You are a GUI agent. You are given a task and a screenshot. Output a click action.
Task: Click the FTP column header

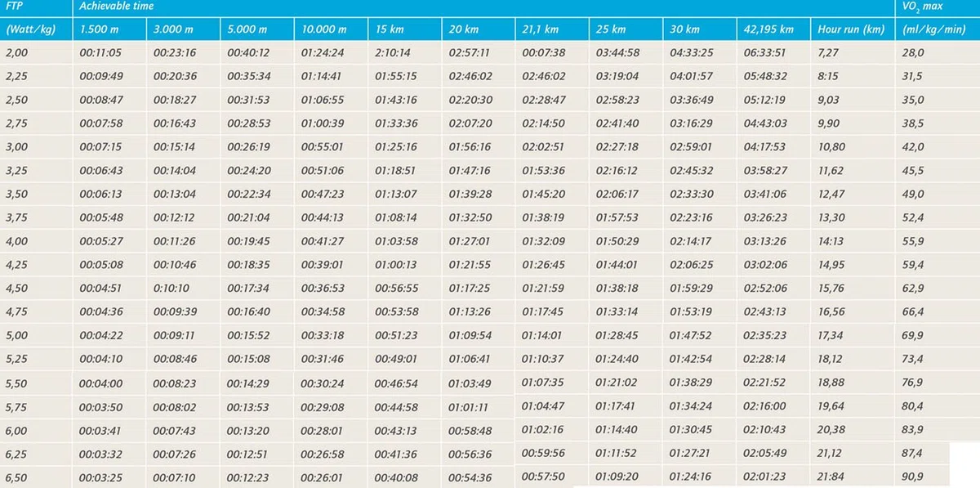(13, 6)
